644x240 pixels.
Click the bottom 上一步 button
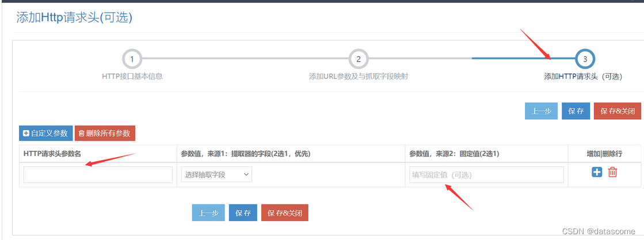pos(208,213)
